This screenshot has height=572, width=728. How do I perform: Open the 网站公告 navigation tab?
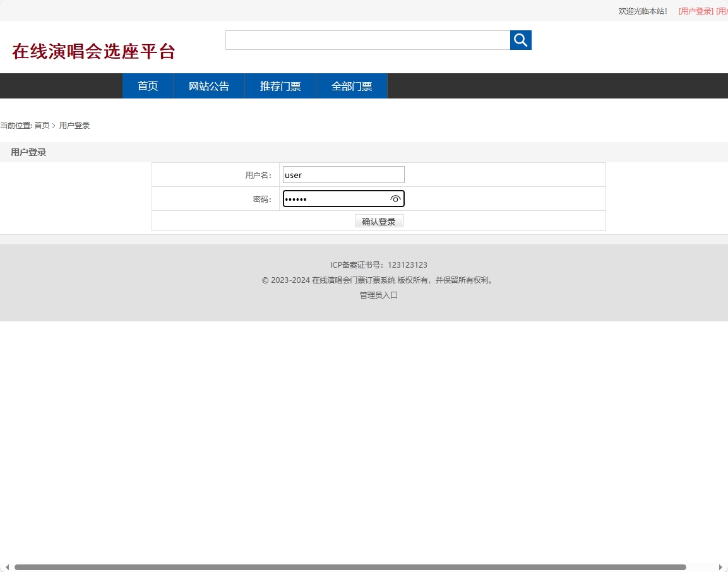(208, 86)
